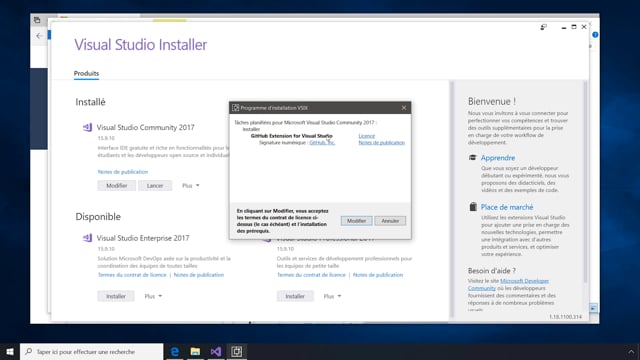Screen dimensions: 640x360
Task: Open Professional Notes de publication link
Action: (x=378, y=275)
